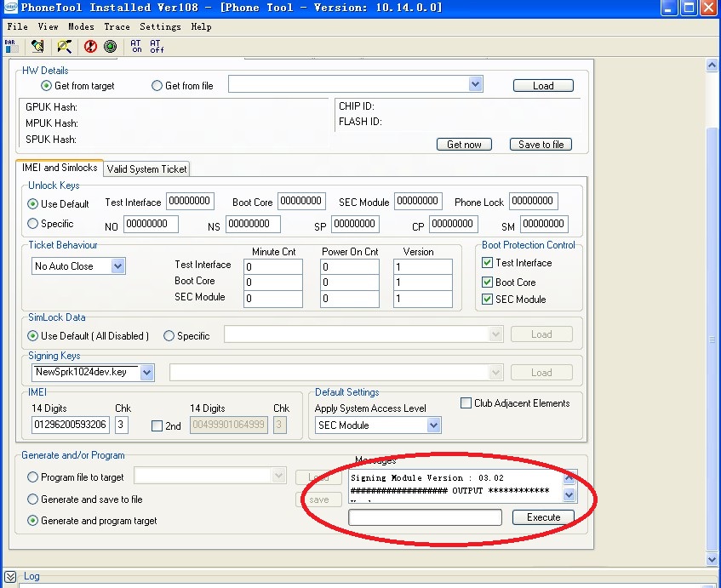Uncheck Test Interface boot protection
The height and width of the screenshot is (588, 721).
click(x=488, y=264)
